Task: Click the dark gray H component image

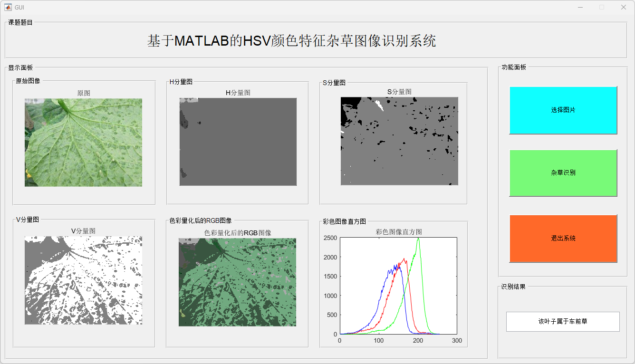Action: pyautogui.click(x=238, y=142)
